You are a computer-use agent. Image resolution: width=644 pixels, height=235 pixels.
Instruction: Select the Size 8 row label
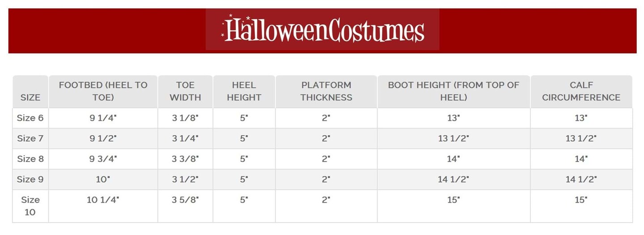coord(30,159)
